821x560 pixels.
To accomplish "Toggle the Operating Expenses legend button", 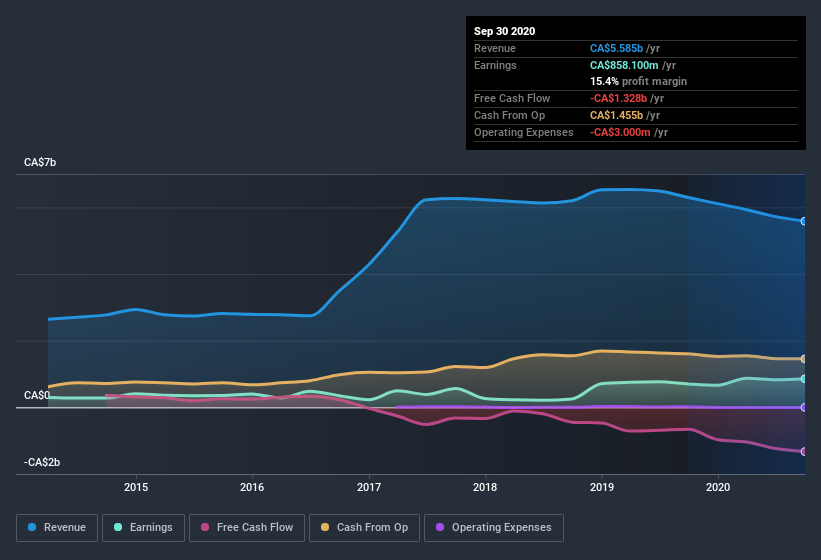I will pos(494,528).
